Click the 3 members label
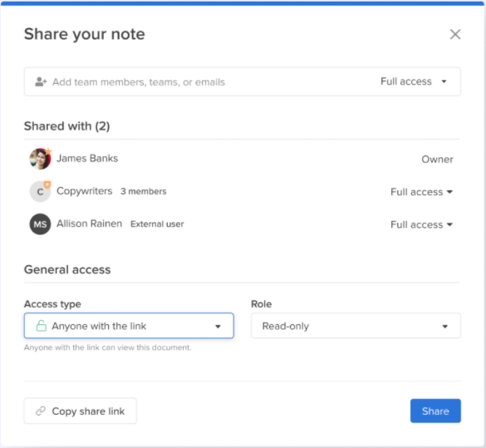This screenshot has width=486, height=448. click(x=144, y=192)
